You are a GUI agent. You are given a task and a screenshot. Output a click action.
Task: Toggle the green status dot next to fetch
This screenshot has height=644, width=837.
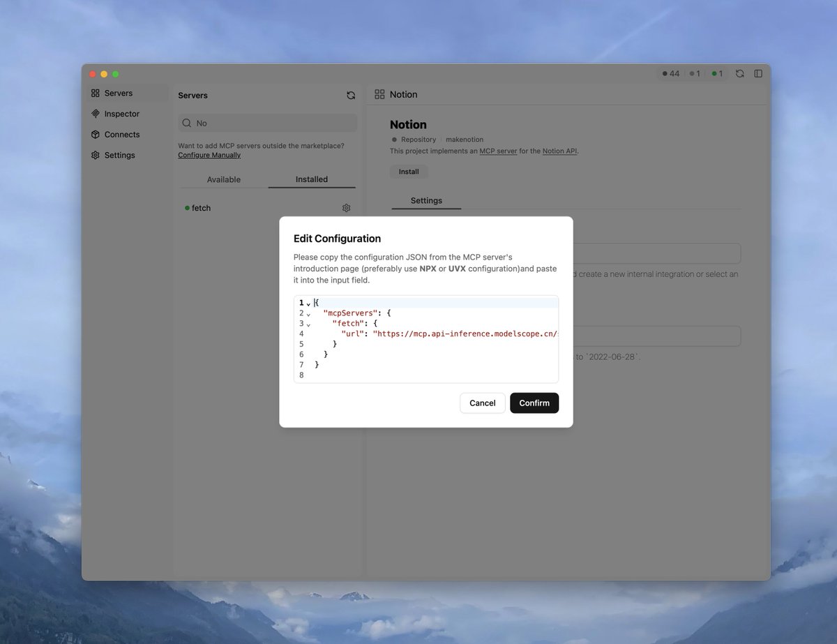click(188, 208)
